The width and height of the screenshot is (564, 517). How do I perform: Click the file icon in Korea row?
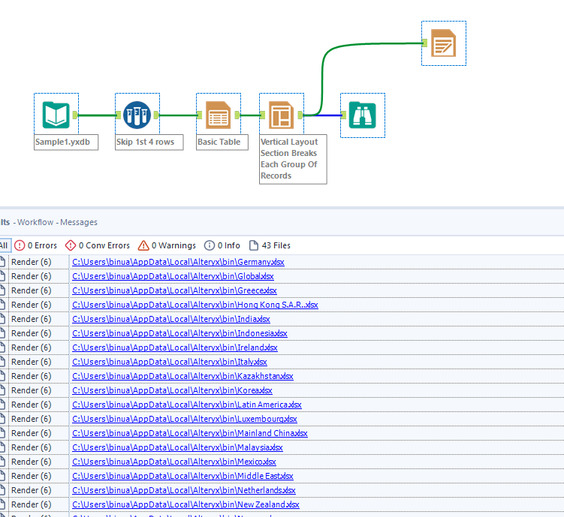(x=3, y=391)
